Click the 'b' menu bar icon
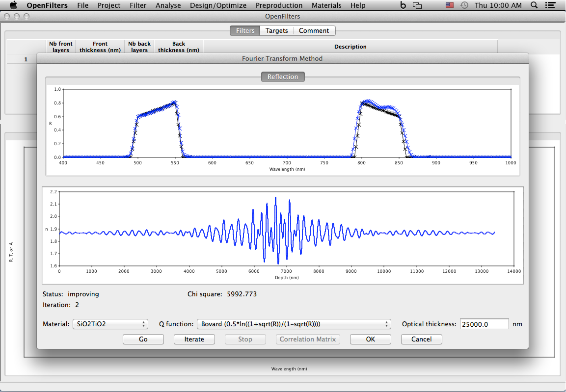 coord(403,5)
